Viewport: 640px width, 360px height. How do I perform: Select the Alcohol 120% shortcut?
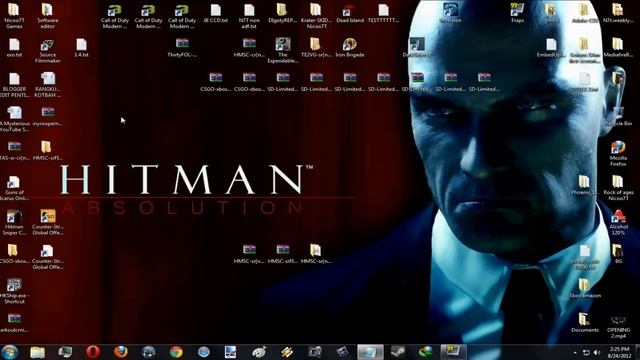click(x=618, y=223)
